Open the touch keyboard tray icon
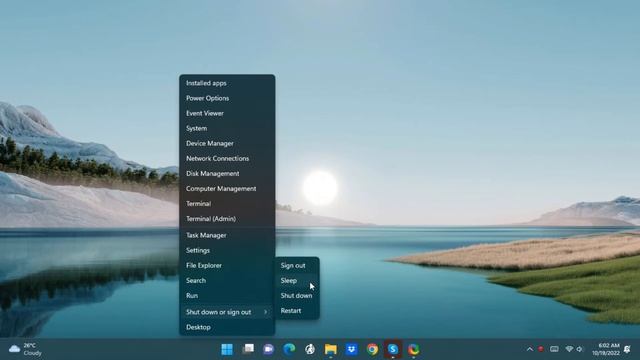 554,349
